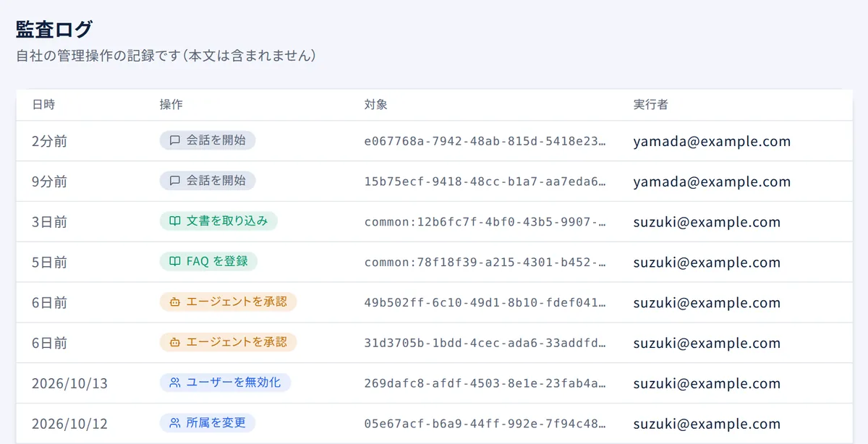Click the book icon beside FAQ を登録
The height and width of the screenshot is (444, 868).
(x=174, y=262)
